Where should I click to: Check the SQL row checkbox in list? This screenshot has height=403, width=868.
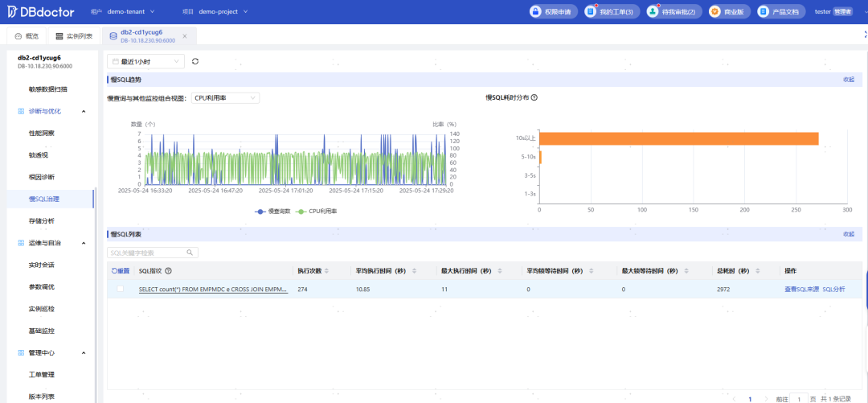[x=121, y=289]
